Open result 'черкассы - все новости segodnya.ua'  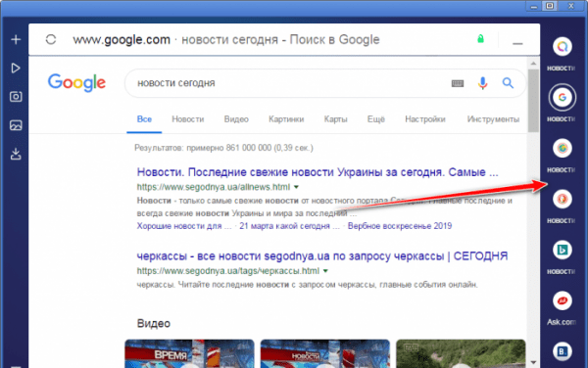(322, 256)
